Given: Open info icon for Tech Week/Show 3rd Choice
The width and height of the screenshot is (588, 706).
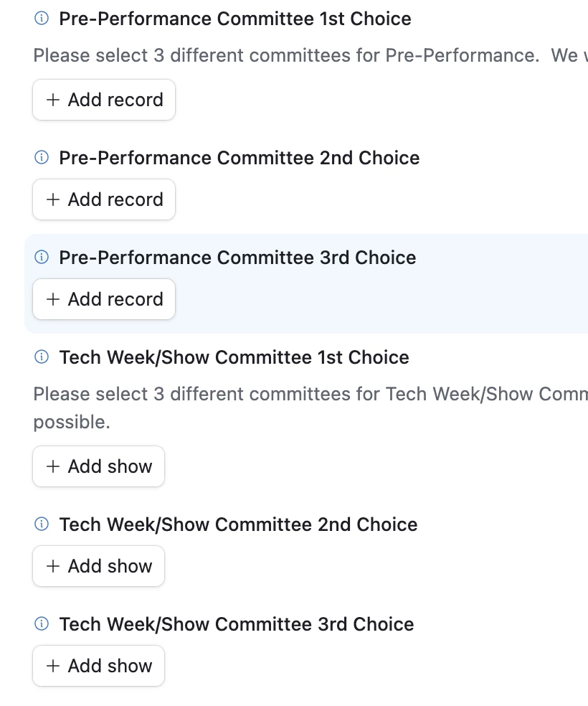Looking at the screenshot, I should point(42,624).
